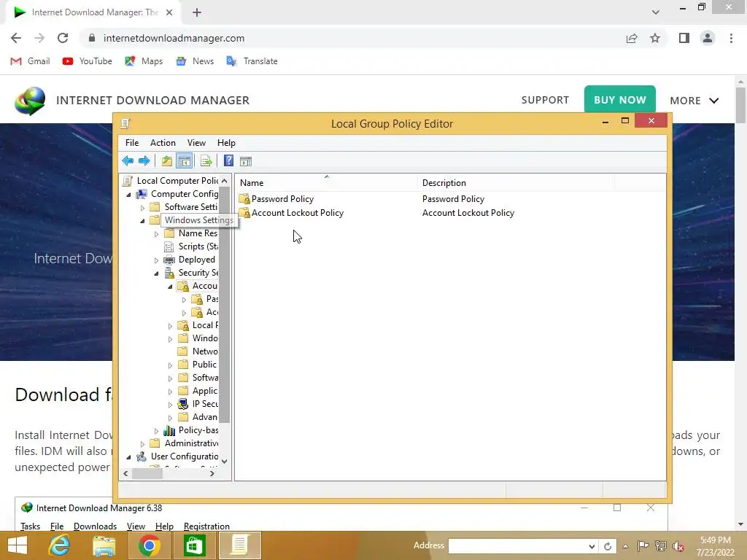Expand the Administrative Templates node

142,444
